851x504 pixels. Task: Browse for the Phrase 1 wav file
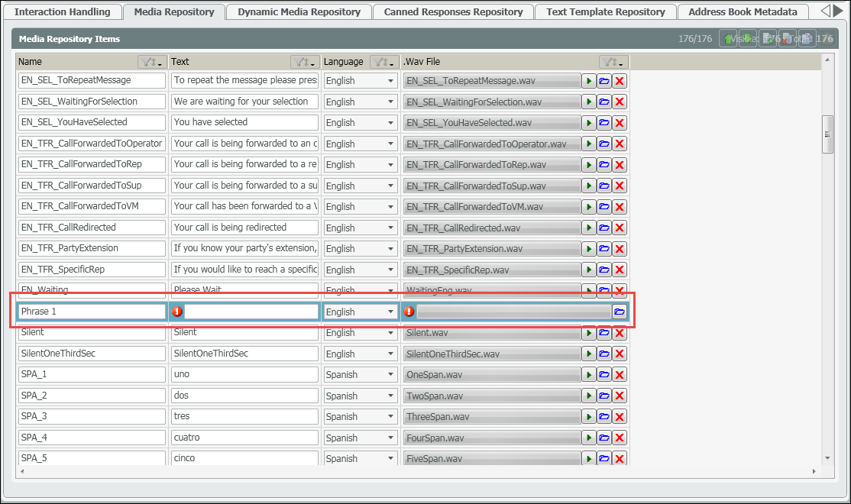(620, 312)
